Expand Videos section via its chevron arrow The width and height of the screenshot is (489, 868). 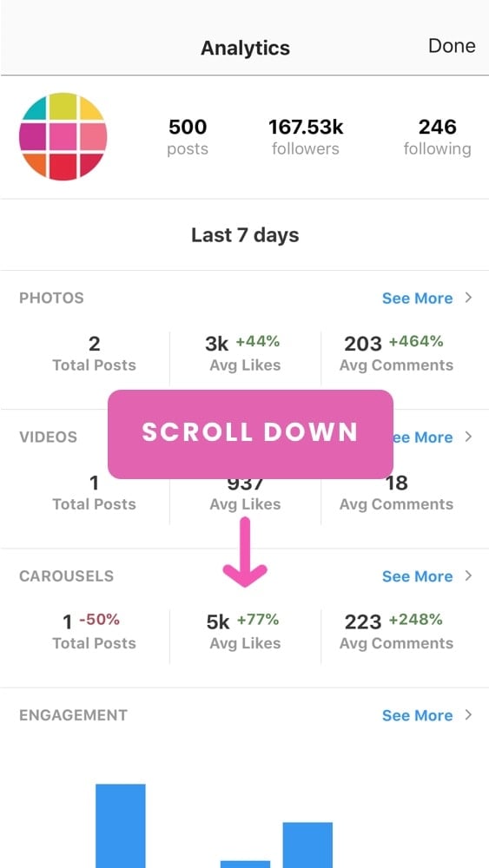[468, 437]
